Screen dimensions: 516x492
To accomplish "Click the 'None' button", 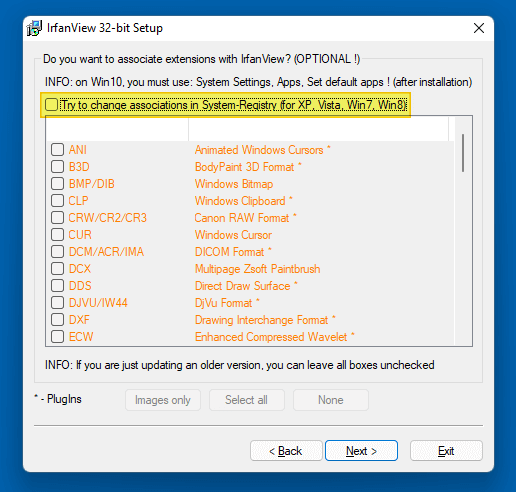I will [x=331, y=400].
